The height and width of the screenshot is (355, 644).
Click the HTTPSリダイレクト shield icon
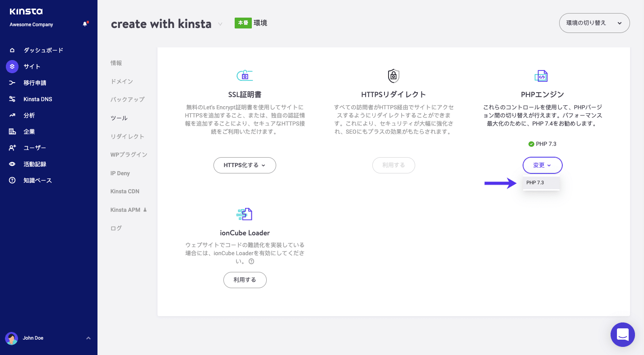pos(393,75)
